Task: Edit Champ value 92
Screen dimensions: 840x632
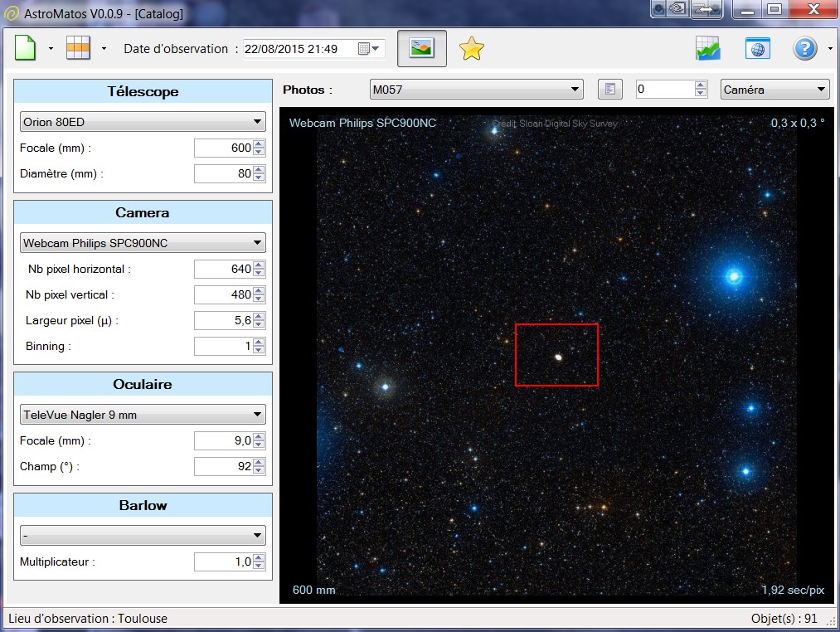Action: [x=223, y=466]
